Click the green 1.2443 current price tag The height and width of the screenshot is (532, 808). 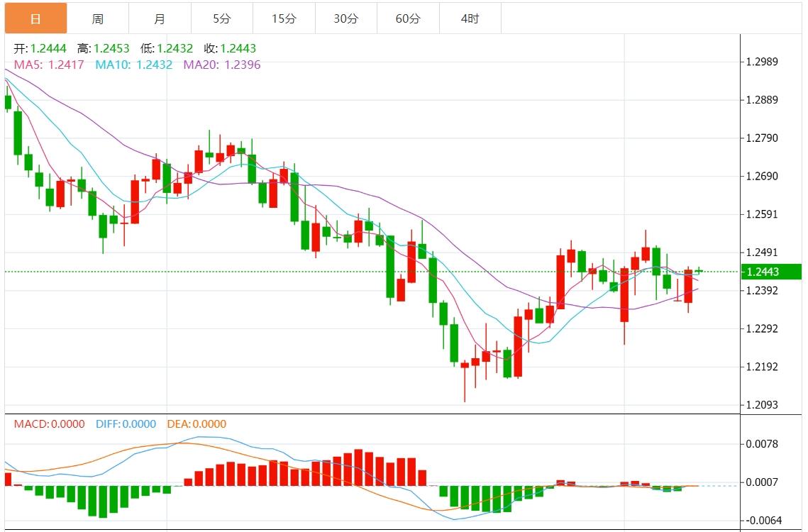click(x=770, y=272)
